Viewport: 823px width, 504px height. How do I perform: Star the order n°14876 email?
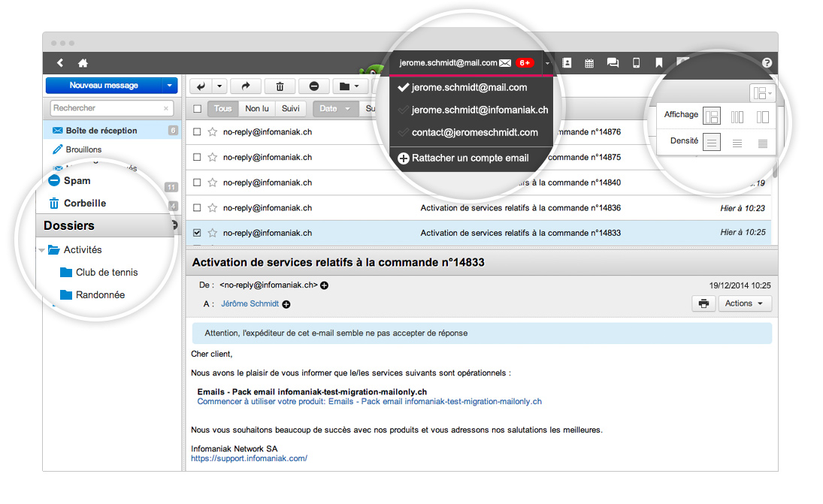pos(213,131)
